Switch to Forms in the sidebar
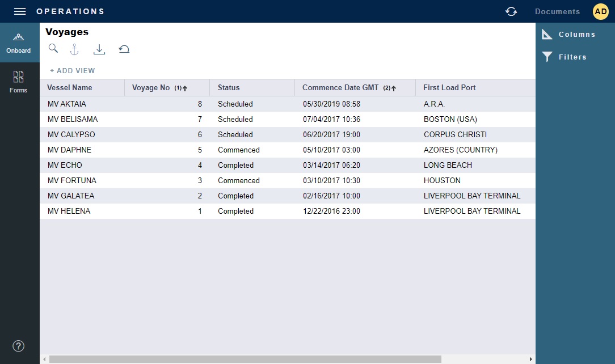Image resolution: width=615 pixels, height=364 pixels. click(x=19, y=82)
